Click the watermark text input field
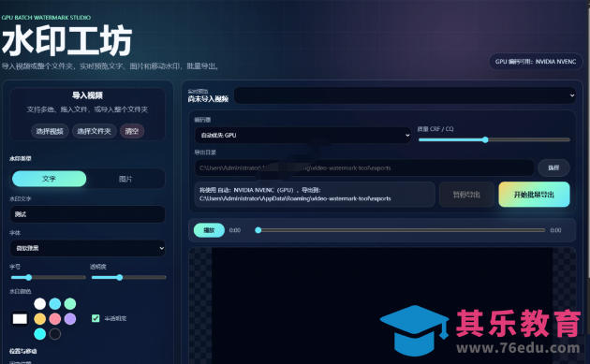Viewport: 590px width, 364px height. [87, 214]
